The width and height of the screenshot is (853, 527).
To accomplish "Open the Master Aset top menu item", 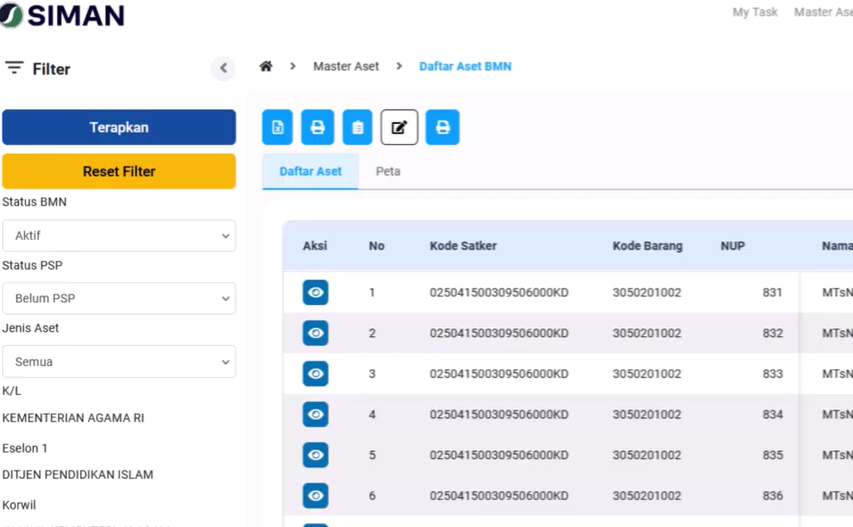I will point(824,12).
